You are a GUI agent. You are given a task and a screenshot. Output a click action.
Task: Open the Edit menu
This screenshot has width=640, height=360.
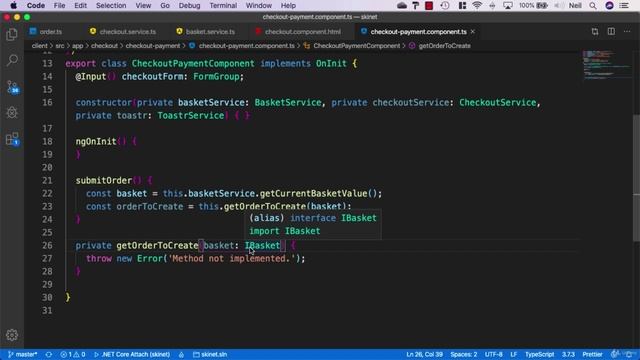pos(80,6)
